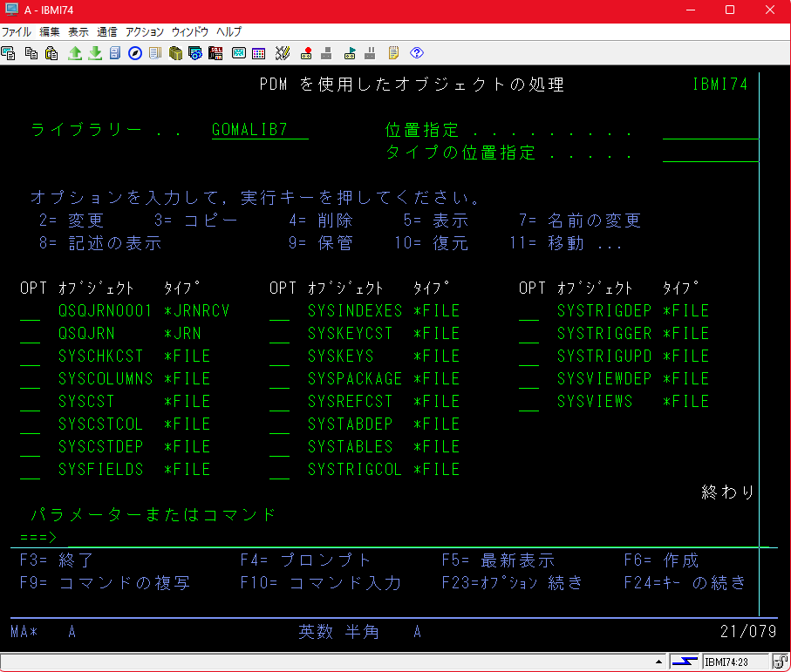The height and width of the screenshot is (672, 791).
Task: Click OPT field beside SYSVIEWS
Action: pos(528,402)
